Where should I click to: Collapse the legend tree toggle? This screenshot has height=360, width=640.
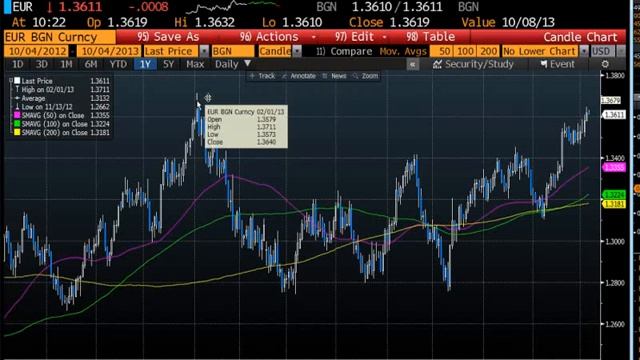[x=11, y=81]
